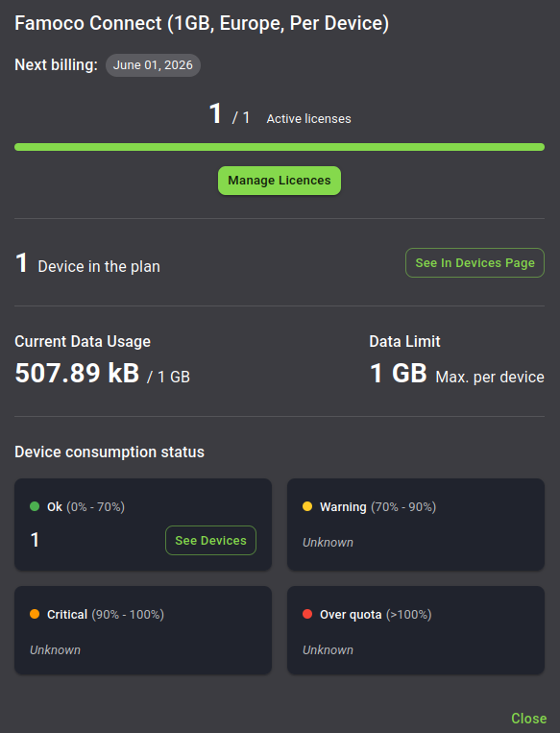Click the Manage Licences button
Image resolution: width=560 pixels, height=733 pixels.
280,181
